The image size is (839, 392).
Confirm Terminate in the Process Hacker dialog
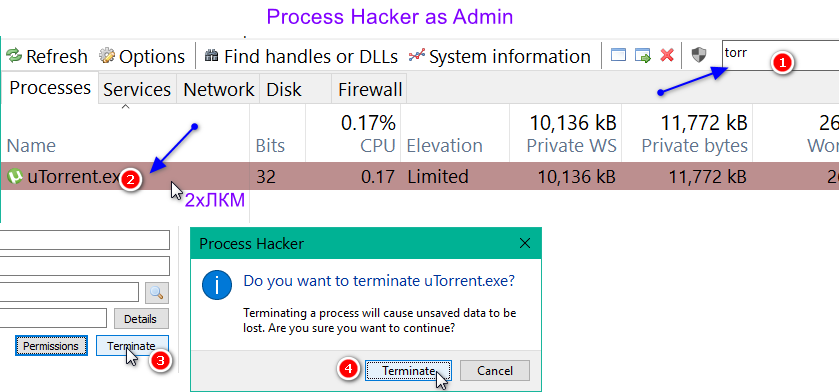408,371
